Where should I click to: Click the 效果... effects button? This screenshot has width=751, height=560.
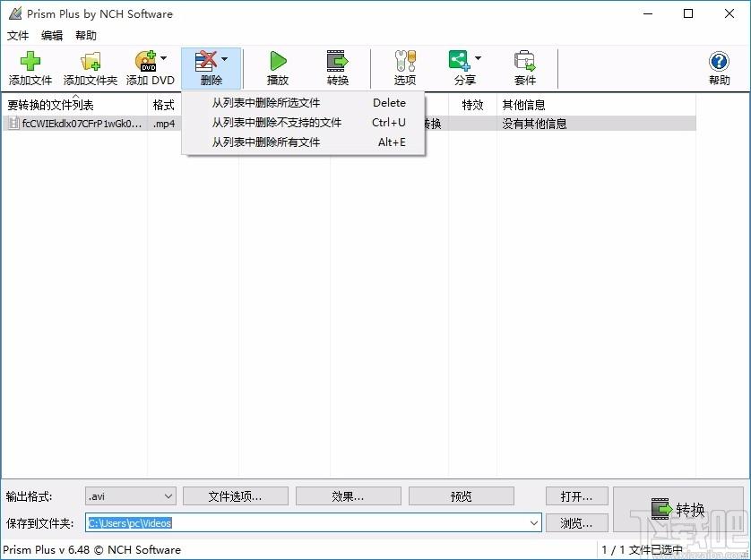point(348,496)
